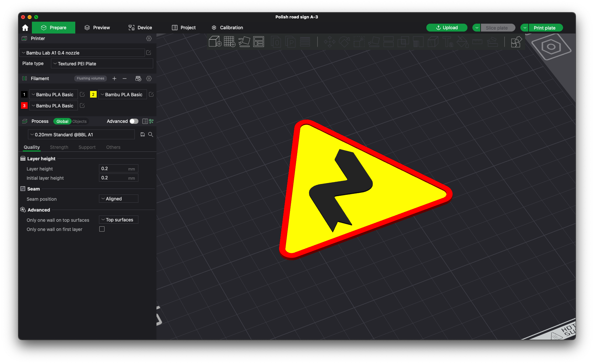Image resolution: width=594 pixels, height=364 pixels.
Task: Switch Process scope from Global to Objects
Action: coord(80,121)
